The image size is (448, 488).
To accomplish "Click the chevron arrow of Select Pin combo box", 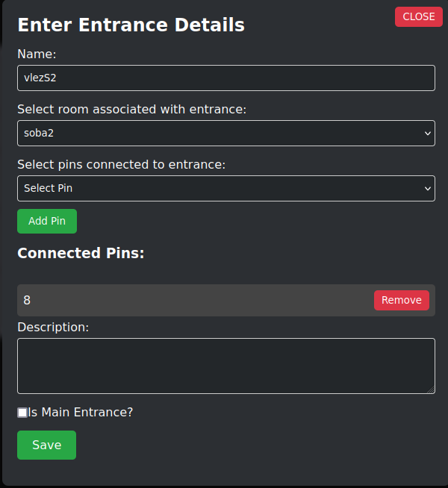I will [428, 188].
